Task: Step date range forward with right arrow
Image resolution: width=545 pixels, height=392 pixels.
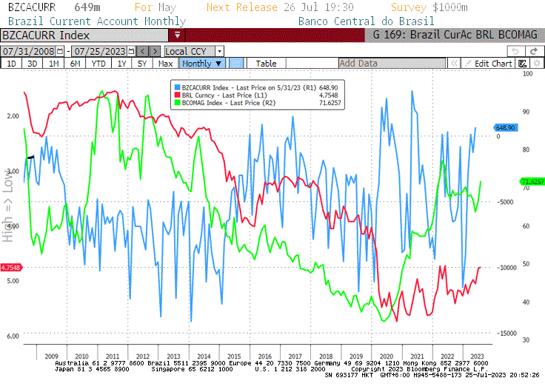Action: (x=155, y=51)
